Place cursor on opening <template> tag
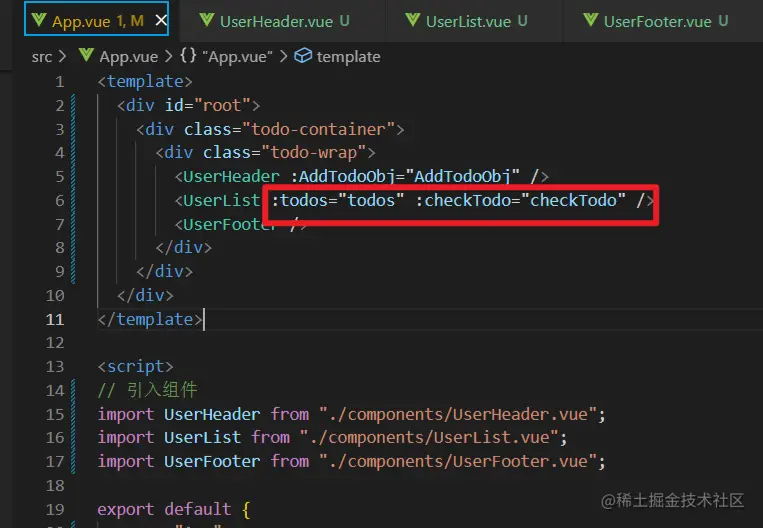 coord(145,81)
